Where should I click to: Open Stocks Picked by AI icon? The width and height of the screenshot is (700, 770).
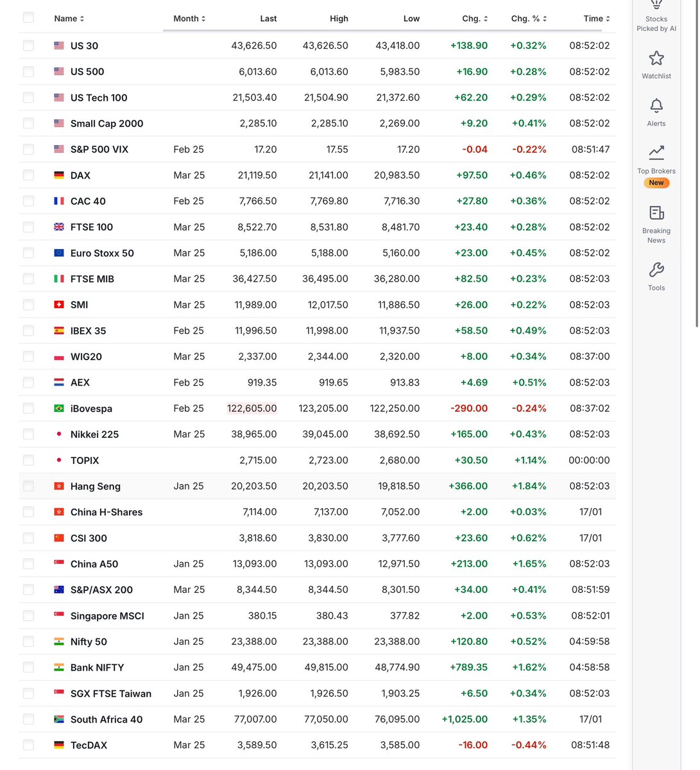[x=656, y=5]
